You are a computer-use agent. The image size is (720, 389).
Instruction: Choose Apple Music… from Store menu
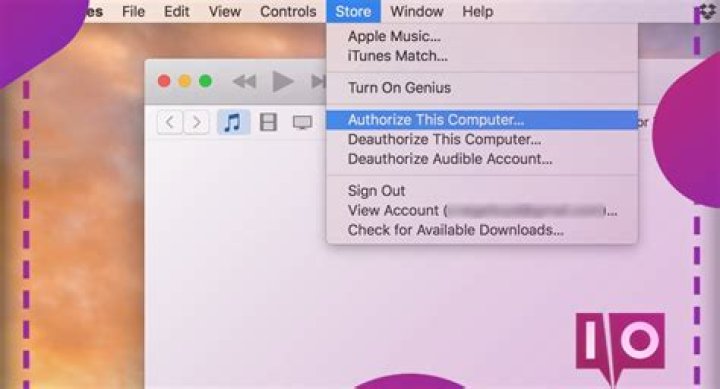(482, 36)
